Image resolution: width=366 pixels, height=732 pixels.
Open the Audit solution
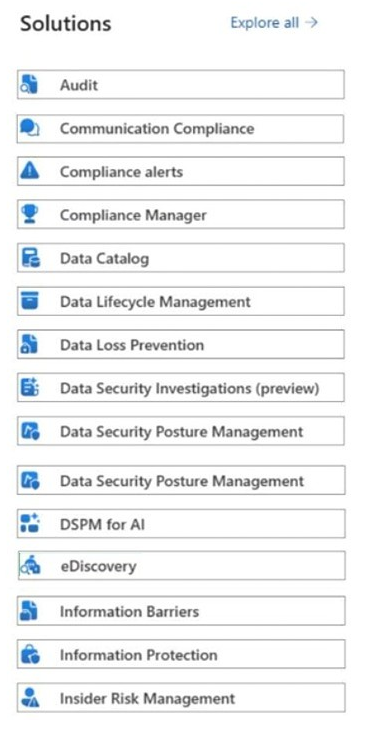[181, 84]
